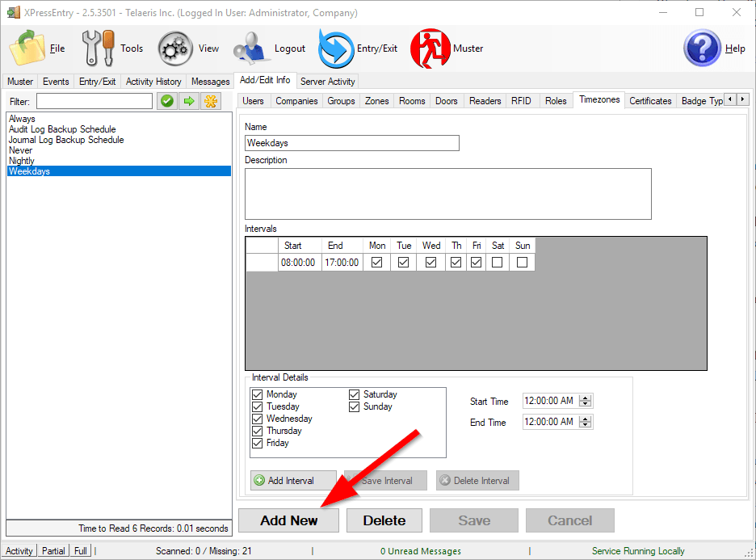Click the Logout user icon

click(x=251, y=48)
